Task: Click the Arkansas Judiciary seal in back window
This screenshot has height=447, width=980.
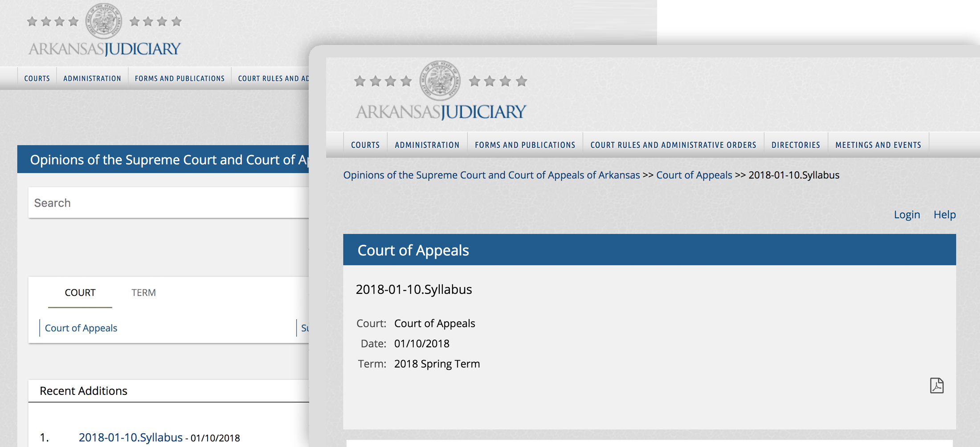Action: [x=103, y=20]
